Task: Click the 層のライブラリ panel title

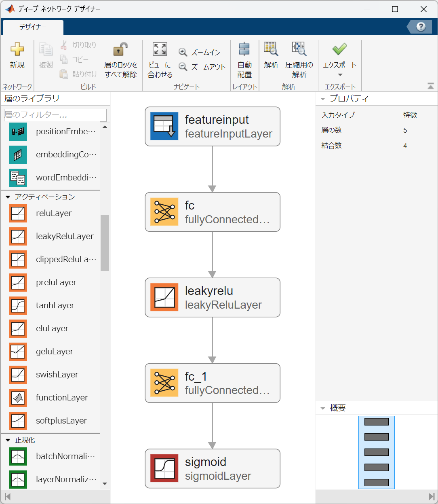Action: tap(32, 98)
